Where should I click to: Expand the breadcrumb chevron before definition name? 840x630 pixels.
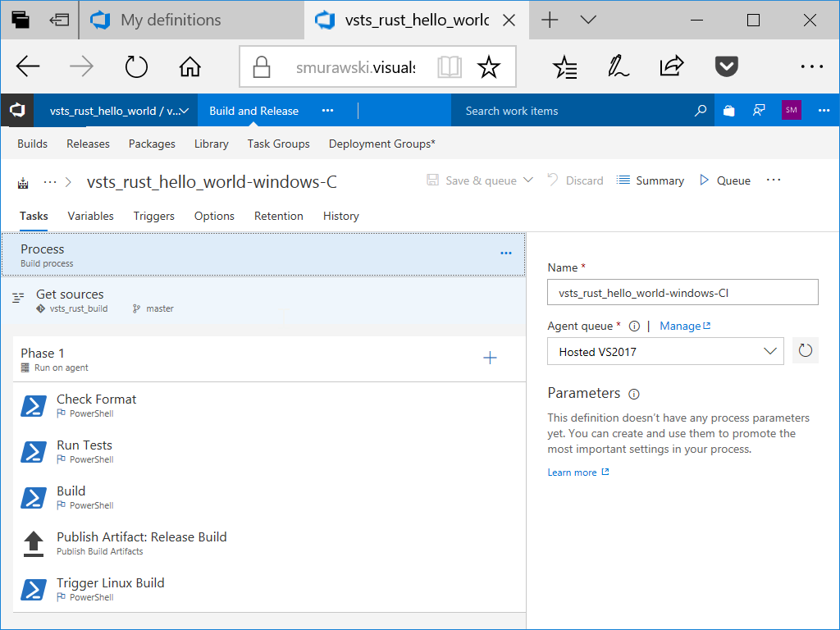[68, 182]
